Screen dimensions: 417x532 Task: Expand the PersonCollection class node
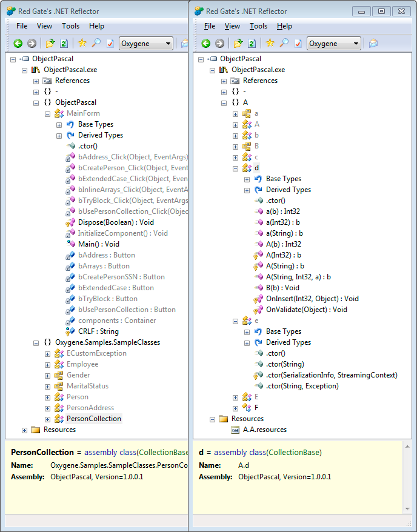[47, 420]
